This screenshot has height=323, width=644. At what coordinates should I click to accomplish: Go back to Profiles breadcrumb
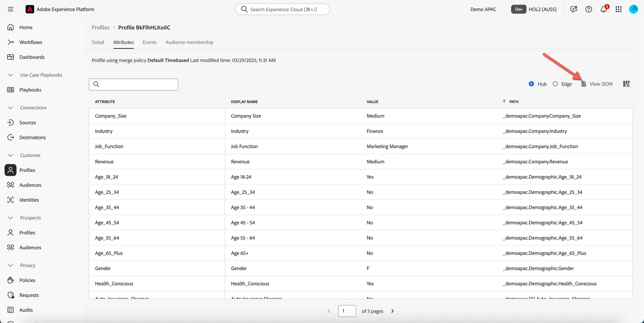[x=101, y=28]
